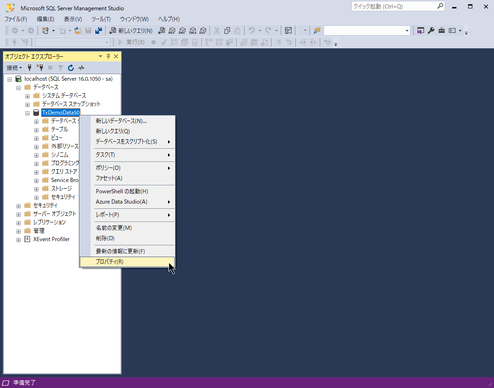Click the Find in Files icon

[317, 31]
